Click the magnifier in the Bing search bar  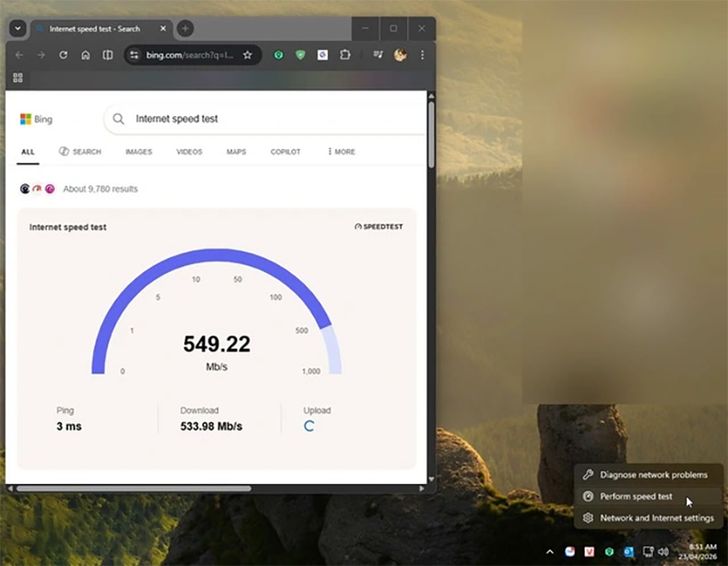pos(119,120)
